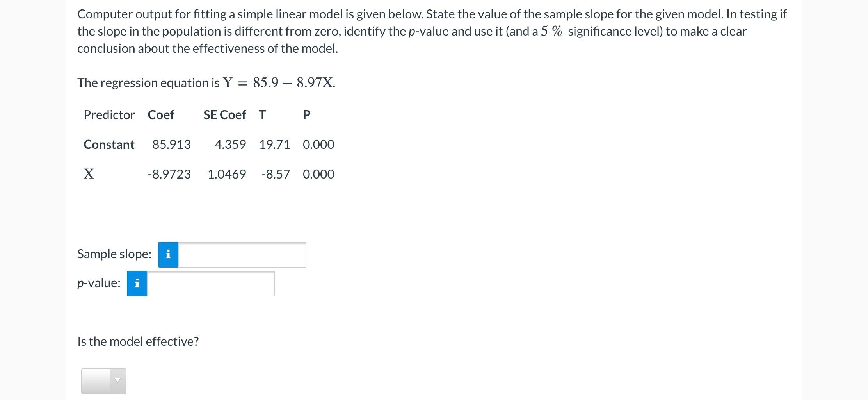Viewport: 868px width, 400px height.
Task: Click the i marker next to the slope entry box
Action: (168, 254)
